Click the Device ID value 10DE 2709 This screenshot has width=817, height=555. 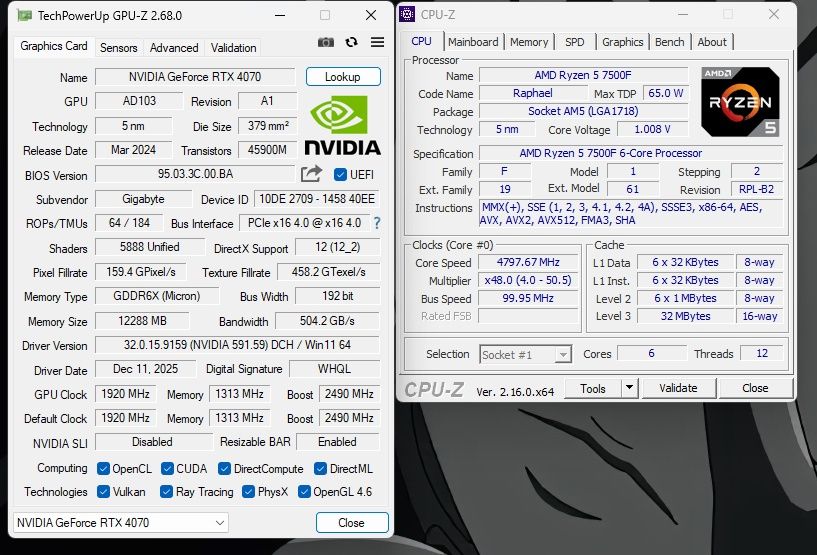click(317, 199)
